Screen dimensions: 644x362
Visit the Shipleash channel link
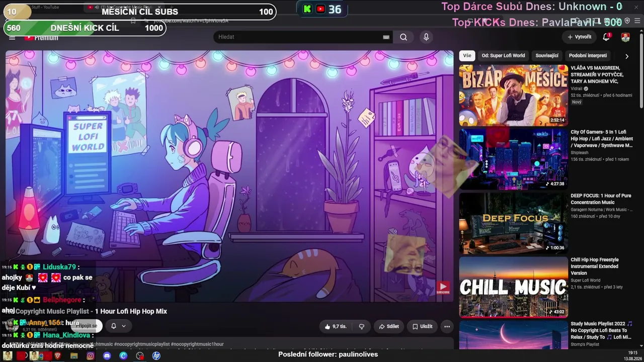(579, 153)
